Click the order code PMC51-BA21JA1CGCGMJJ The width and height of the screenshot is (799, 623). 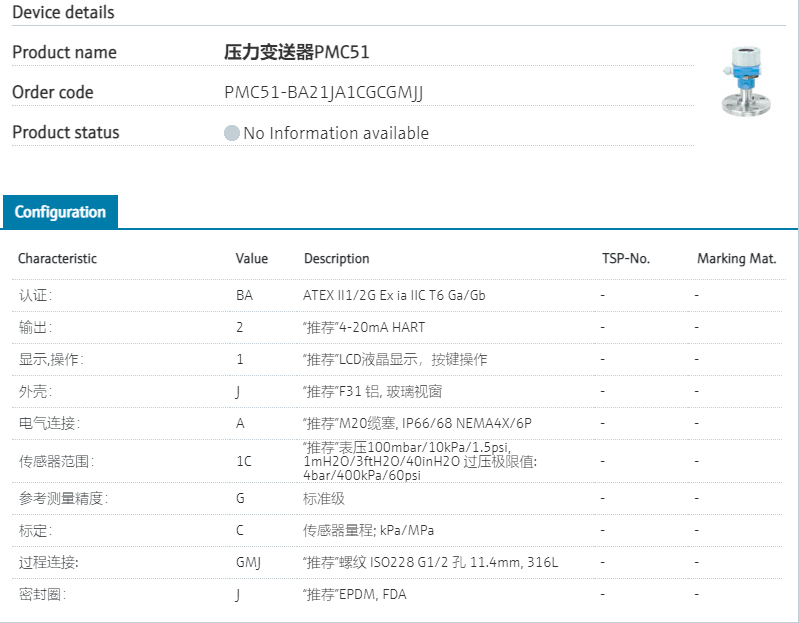tap(324, 92)
